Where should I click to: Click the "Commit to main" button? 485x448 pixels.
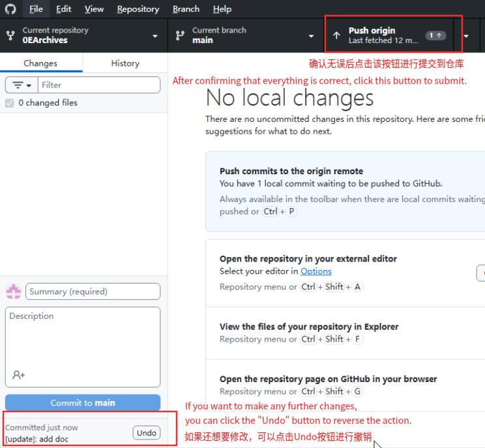tap(82, 403)
